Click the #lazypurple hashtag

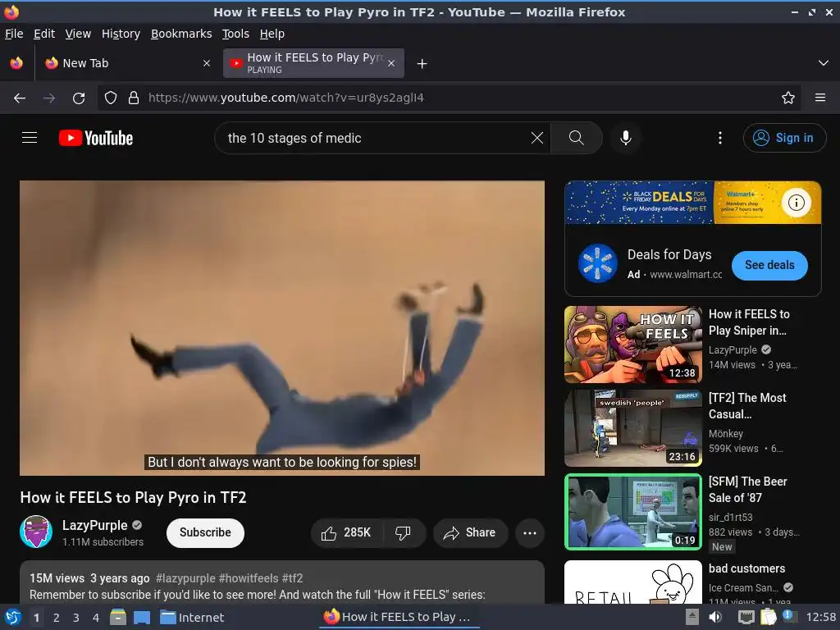[185, 578]
